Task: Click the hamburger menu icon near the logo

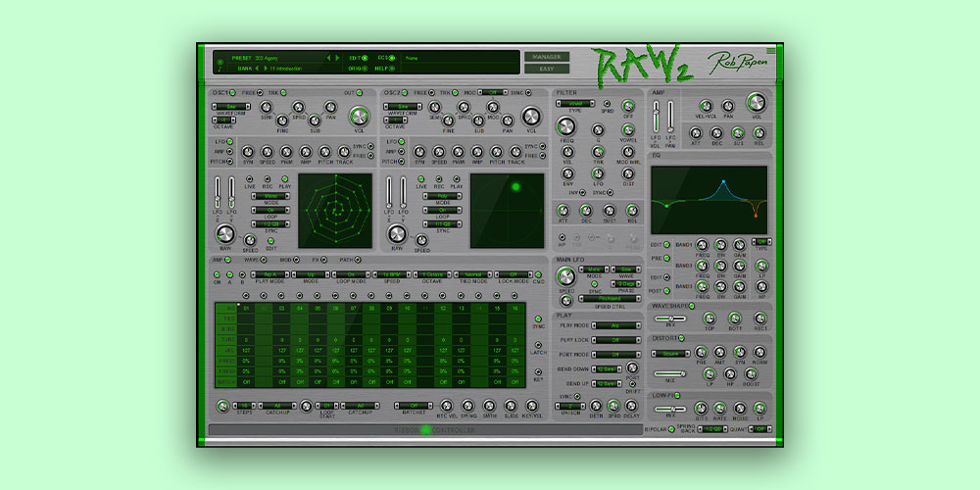Action: pos(770,50)
